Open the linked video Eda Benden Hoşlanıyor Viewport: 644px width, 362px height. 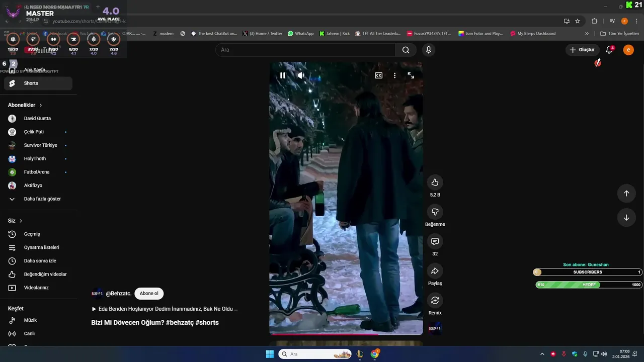tap(165, 309)
